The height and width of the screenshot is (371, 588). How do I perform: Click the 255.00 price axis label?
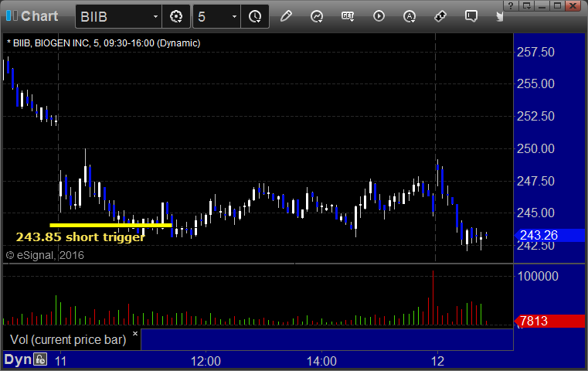pyautogui.click(x=535, y=83)
